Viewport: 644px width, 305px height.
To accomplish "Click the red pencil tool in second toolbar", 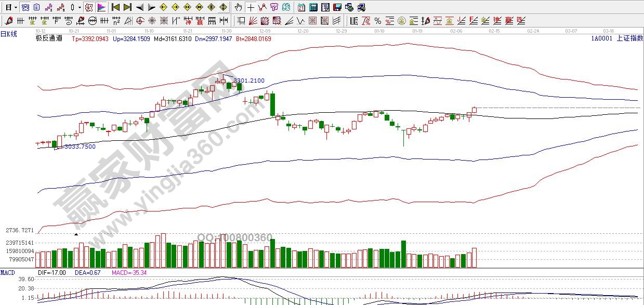I will 8,21.
